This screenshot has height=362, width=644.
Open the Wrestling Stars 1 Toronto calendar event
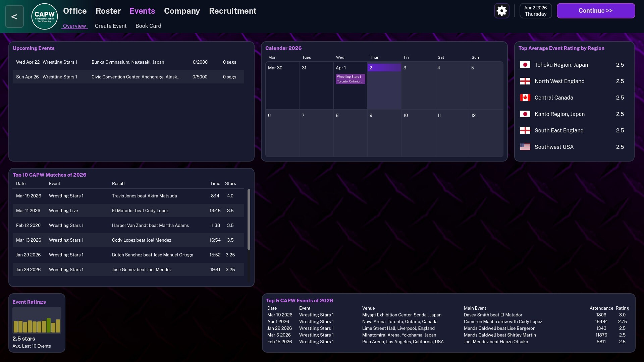tap(350, 79)
